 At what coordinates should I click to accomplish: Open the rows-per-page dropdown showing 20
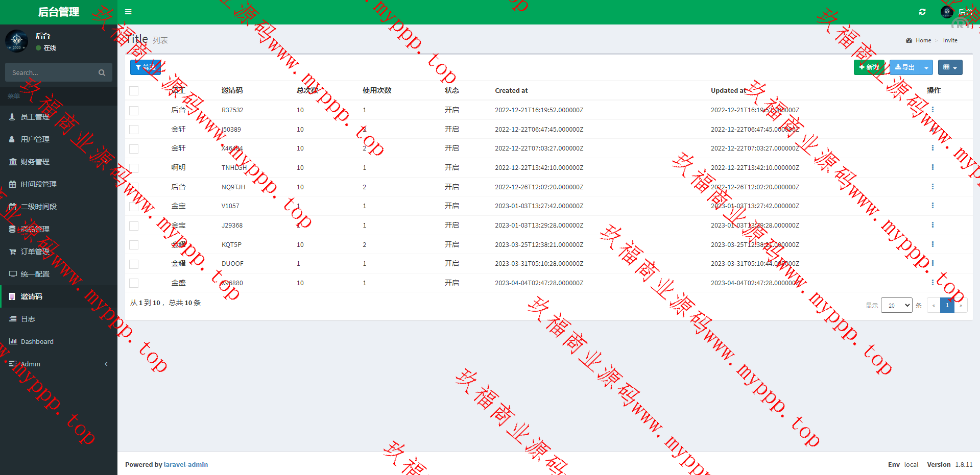[x=896, y=305]
